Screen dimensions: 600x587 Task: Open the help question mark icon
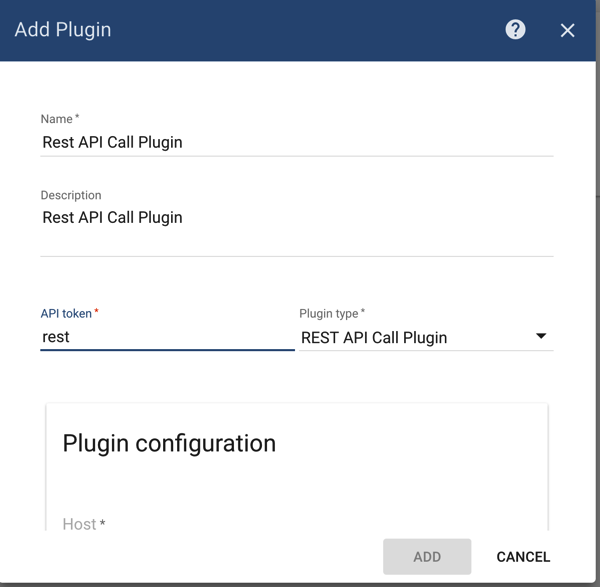point(515,29)
